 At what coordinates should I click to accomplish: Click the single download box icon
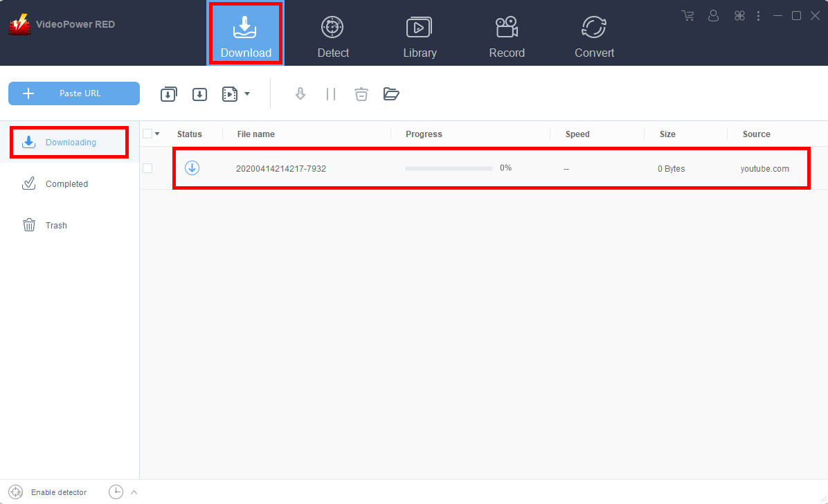click(199, 95)
